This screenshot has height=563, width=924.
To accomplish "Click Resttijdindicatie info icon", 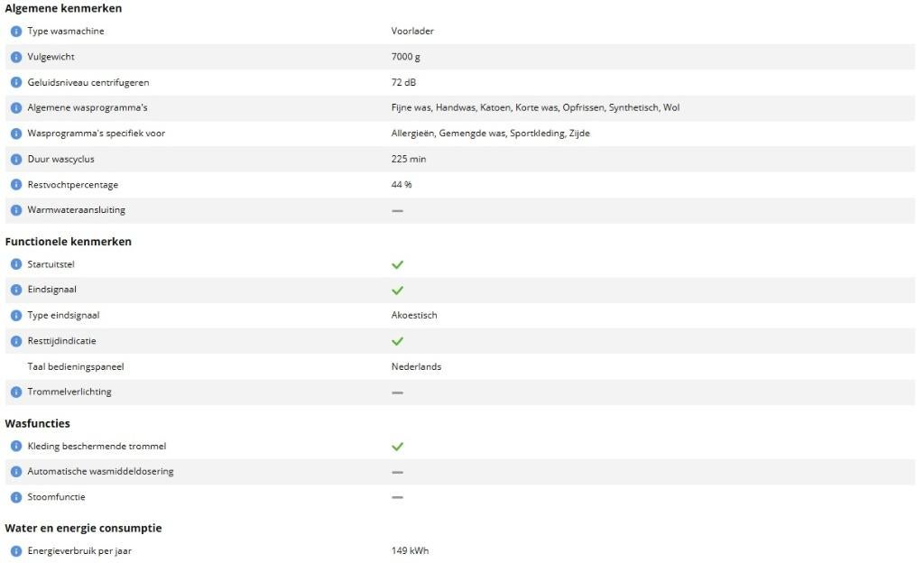I will click(16, 341).
